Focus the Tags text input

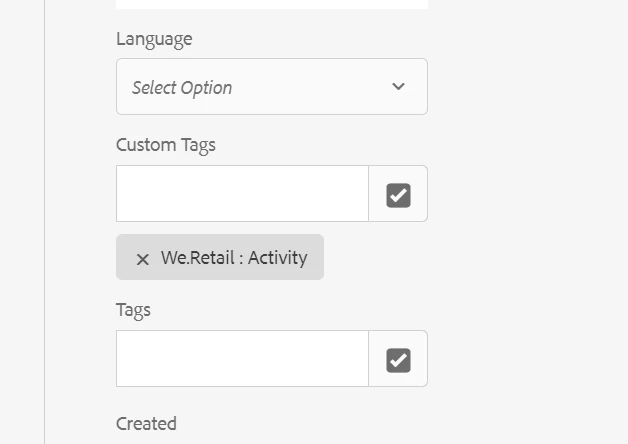[x=242, y=359]
